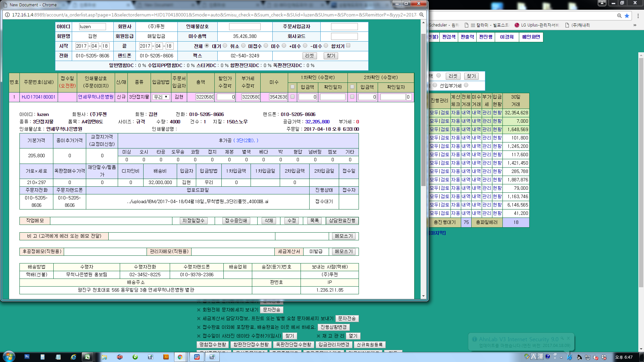Screen dimensions: 644x362
Task: Tick the 1차확인 row checkbox
Action: pyautogui.click(x=292, y=97)
